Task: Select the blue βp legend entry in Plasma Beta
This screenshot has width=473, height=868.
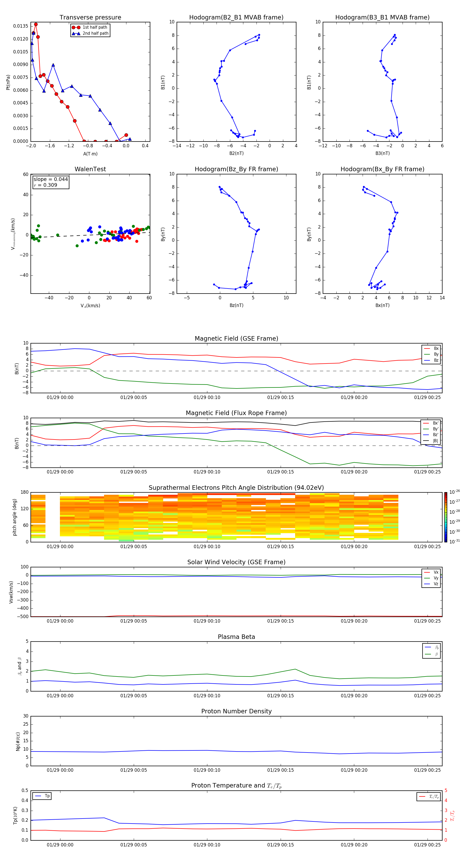Action: pos(431,647)
